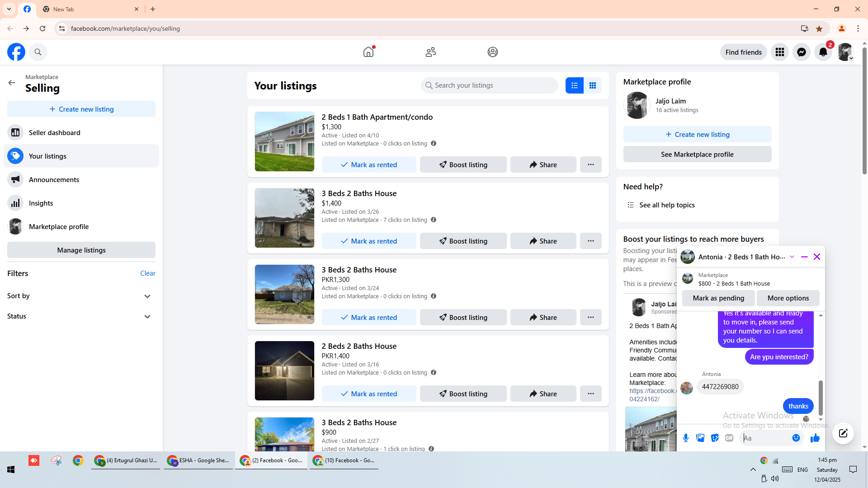Mark the $1,300 apartment as rented
This screenshot has width=868, height=488.
tap(369, 164)
